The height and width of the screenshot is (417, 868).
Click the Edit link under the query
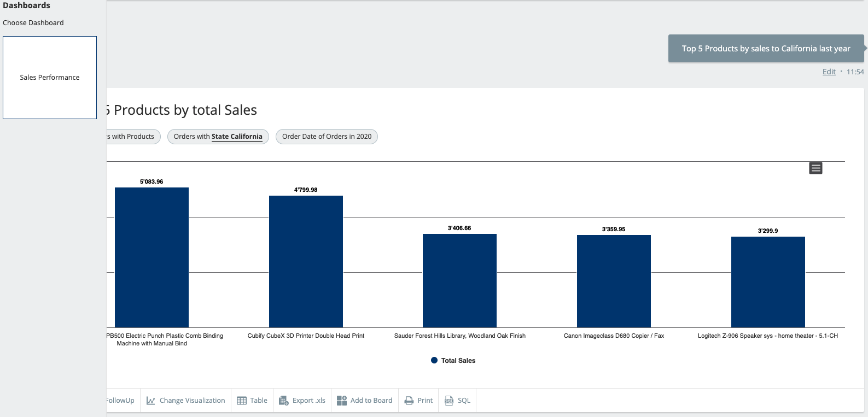(x=829, y=72)
